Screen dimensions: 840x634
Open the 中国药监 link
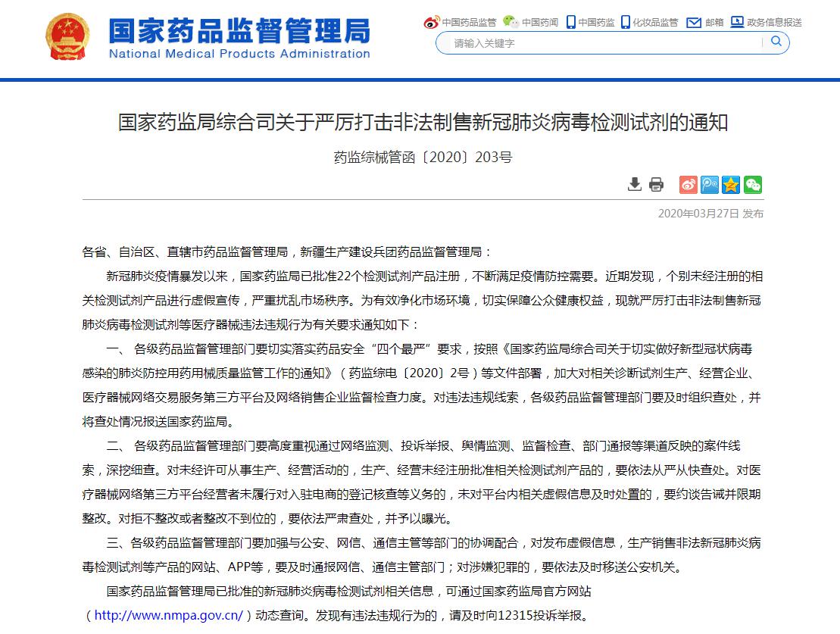click(x=596, y=23)
